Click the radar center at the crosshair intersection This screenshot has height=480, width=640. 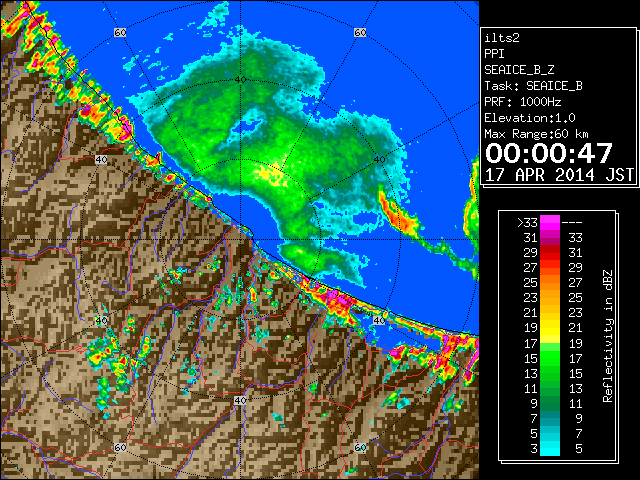pyautogui.click(x=240, y=240)
